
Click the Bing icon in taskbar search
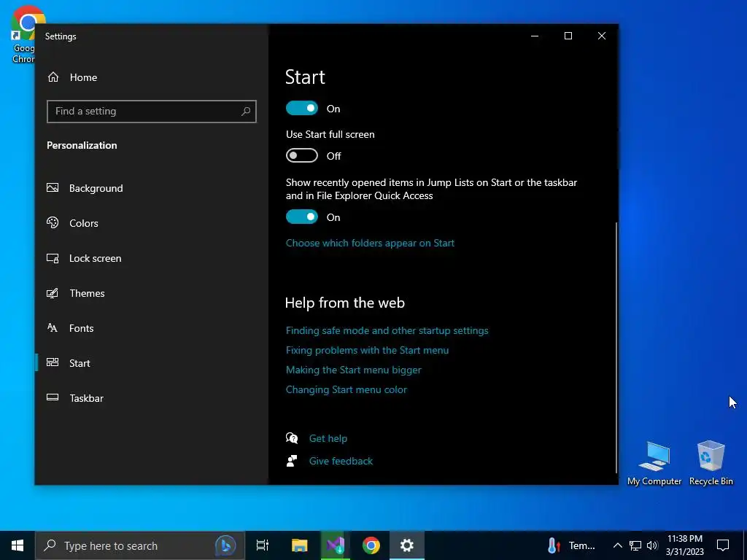[x=225, y=545]
